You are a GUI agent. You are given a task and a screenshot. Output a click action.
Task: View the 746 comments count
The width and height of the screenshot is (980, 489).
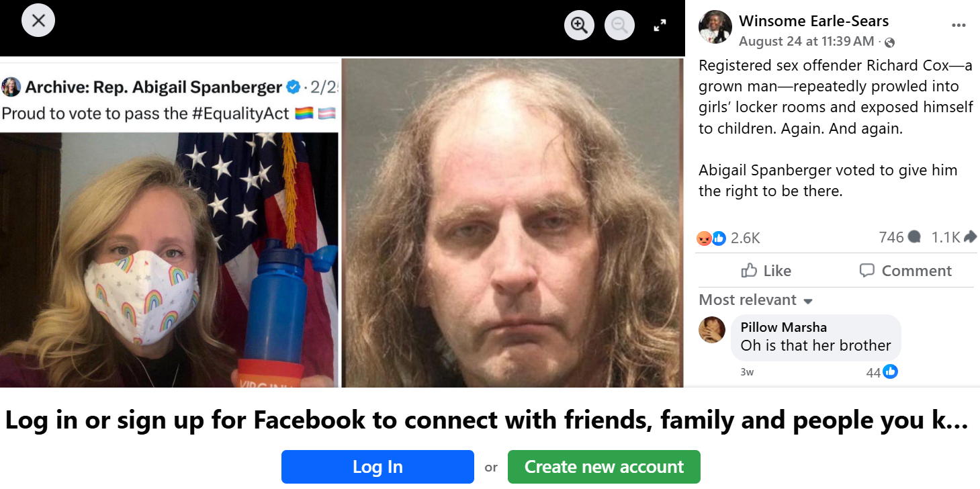click(x=899, y=237)
